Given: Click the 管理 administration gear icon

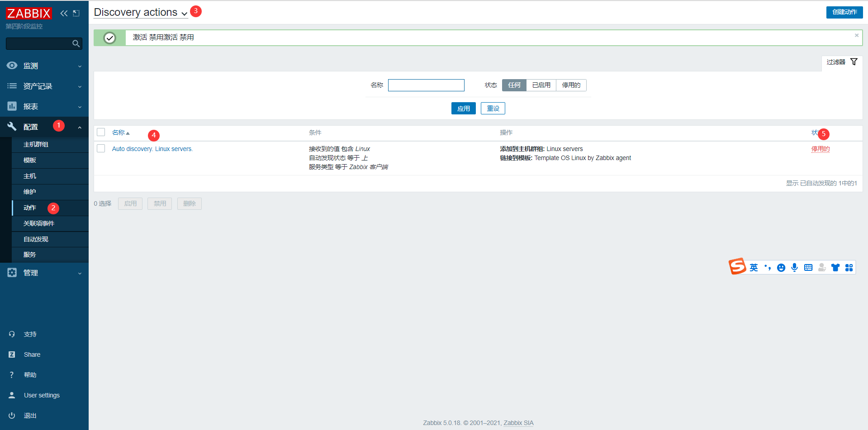Looking at the screenshot, I should coord(12,272).
